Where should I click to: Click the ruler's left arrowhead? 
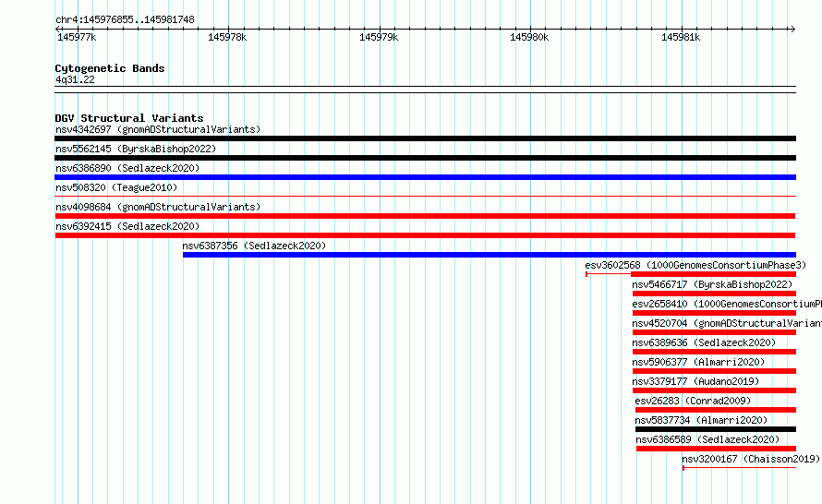(57, 29)
